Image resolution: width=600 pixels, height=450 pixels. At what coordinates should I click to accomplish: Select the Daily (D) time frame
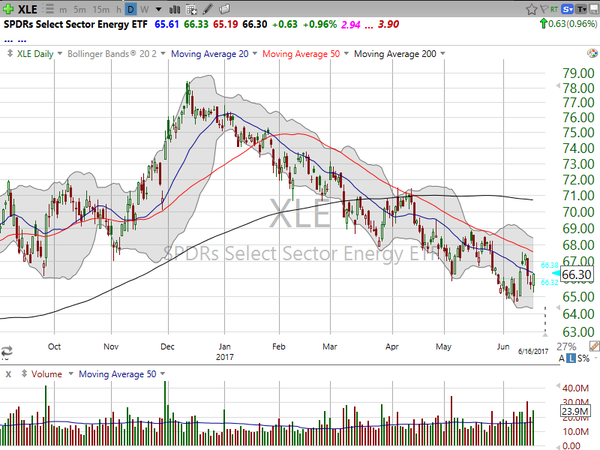131,10
